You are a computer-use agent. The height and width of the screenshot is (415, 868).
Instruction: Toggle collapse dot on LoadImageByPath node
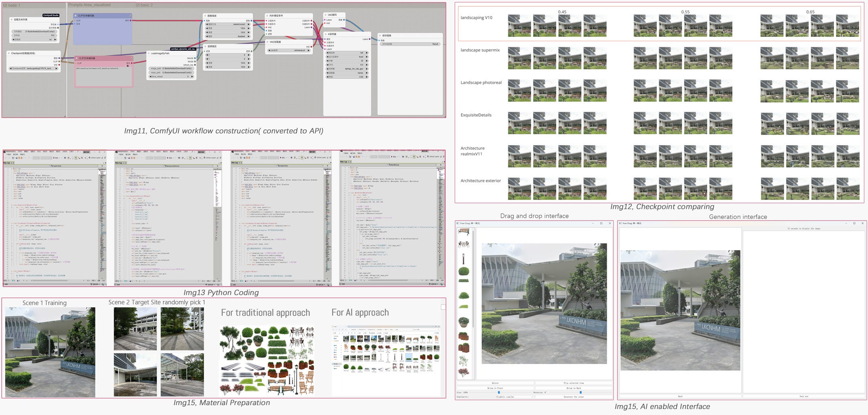coord(149,53)
